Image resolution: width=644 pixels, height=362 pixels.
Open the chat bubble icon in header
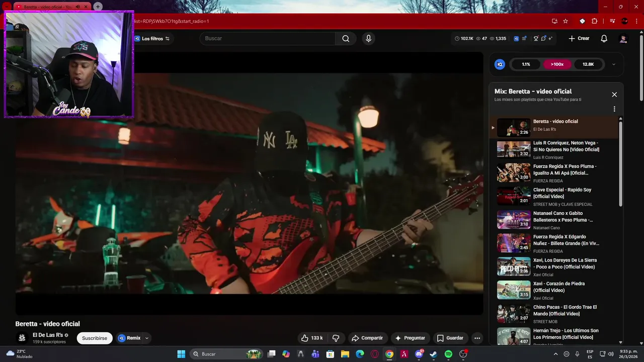coord(543,39)
